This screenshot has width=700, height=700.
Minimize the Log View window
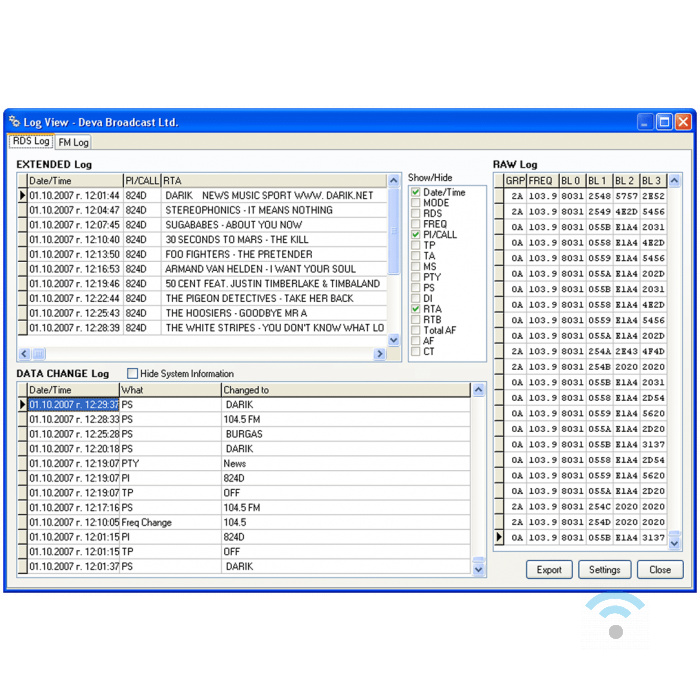pos(645,122)
